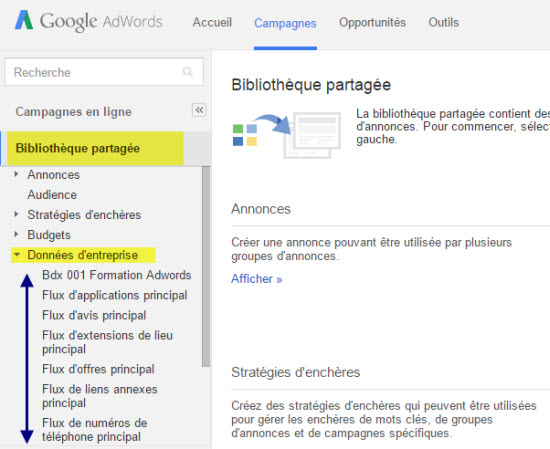Image resolution: width=550 pixels, height=449 pixels.
Task: Click the sidebar vertical scrollbar
Action: [206, 267]
